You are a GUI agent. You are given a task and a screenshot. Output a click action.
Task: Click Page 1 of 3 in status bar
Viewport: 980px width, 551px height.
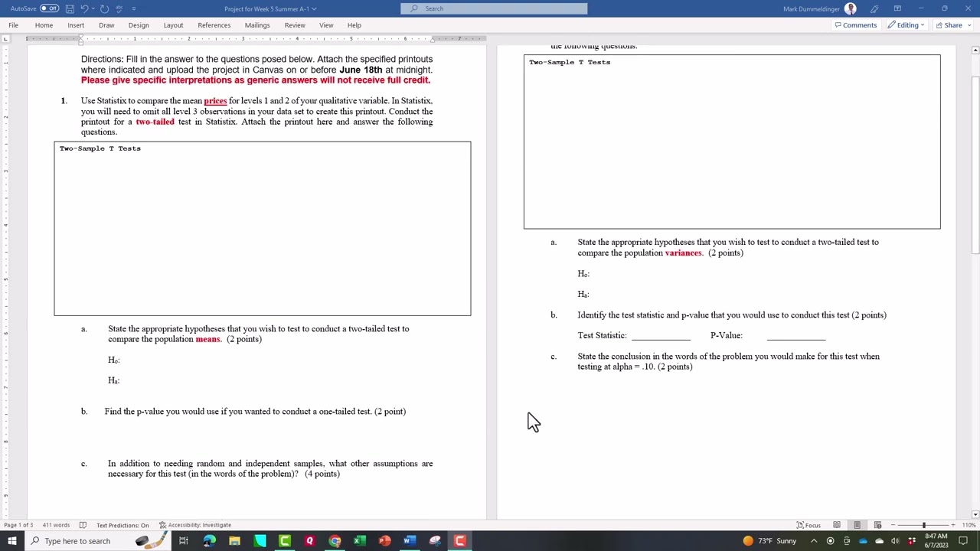click(18, 525)
